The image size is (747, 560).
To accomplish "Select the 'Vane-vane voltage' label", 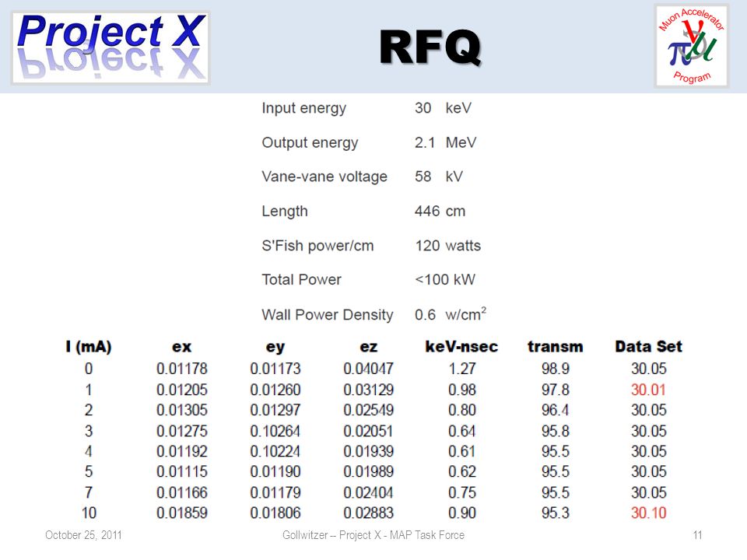I will point(324,177).
